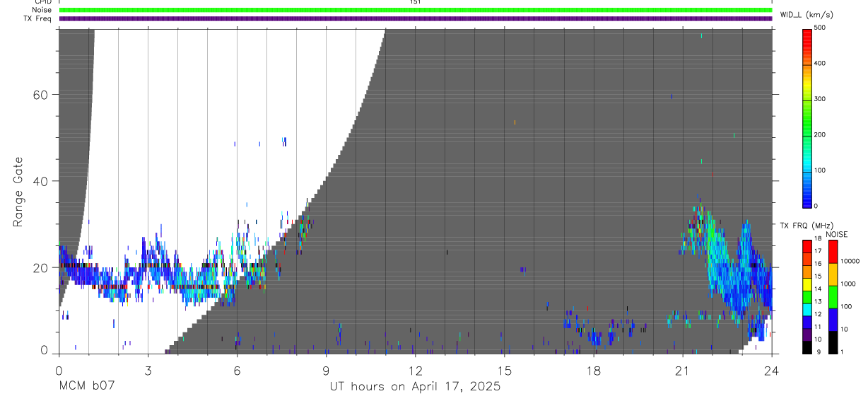Click the '15' tick on the UT hours axis
868x401 pixels.
click(504, 369)
